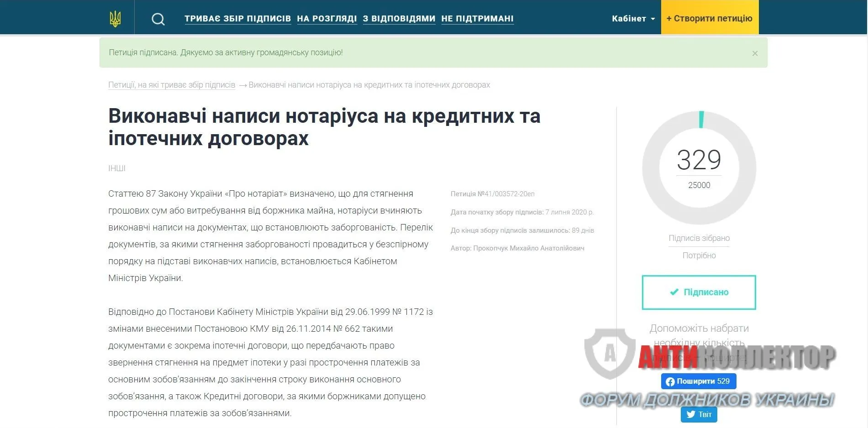
Task: Go to З відповідями petitions
Action: click(x=399, y=19)
